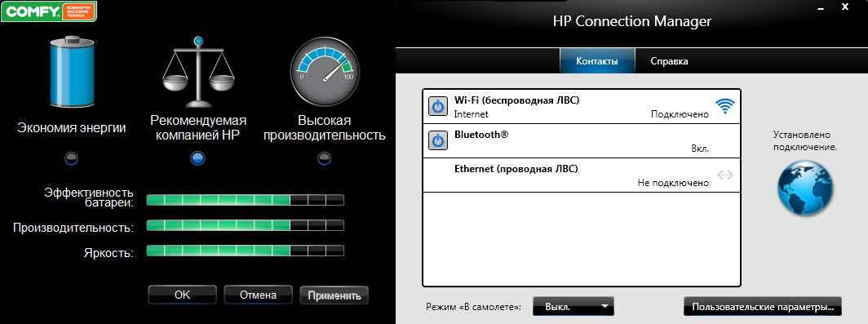Click the Высокая производительность label
The image size is (868, 324).
click(x=325, y=128)
